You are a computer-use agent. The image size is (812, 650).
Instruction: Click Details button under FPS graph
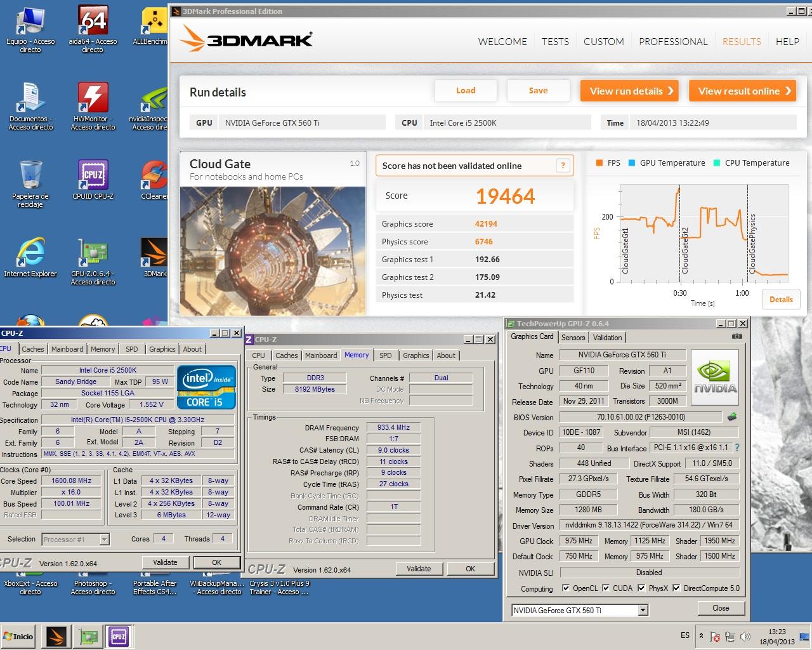781,300
